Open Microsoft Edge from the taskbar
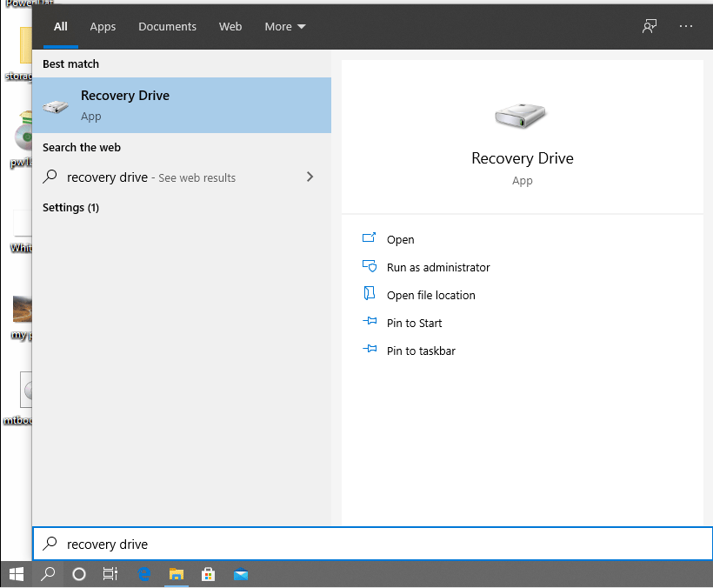 coord(143,574)
